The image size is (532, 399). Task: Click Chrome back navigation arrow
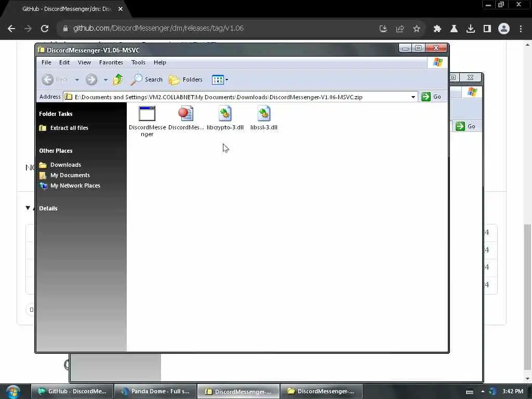pyautogui.click(x=11, y=29)
